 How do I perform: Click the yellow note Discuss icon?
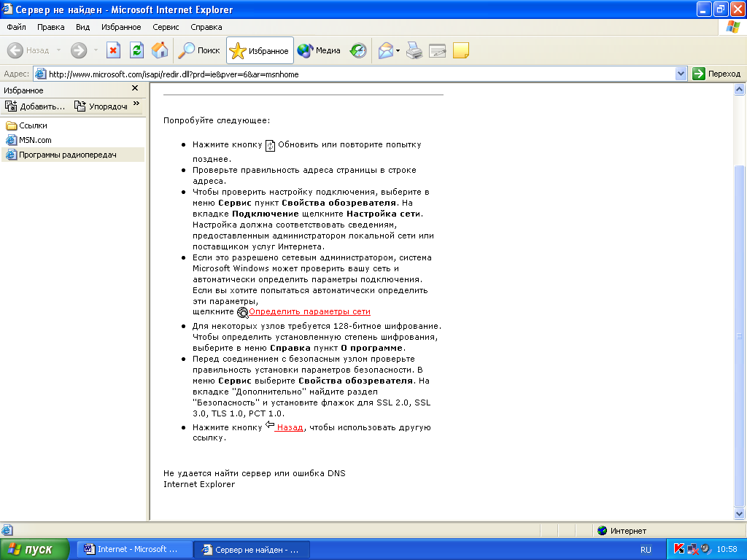click(461, 50)
